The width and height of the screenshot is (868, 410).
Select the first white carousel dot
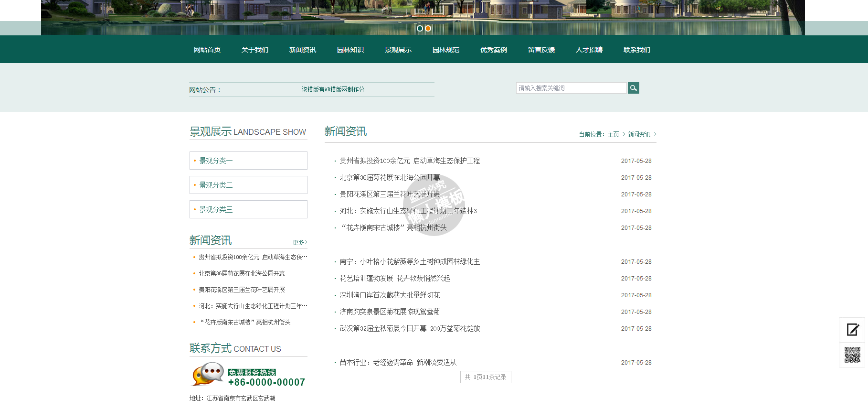pos(420,29)
